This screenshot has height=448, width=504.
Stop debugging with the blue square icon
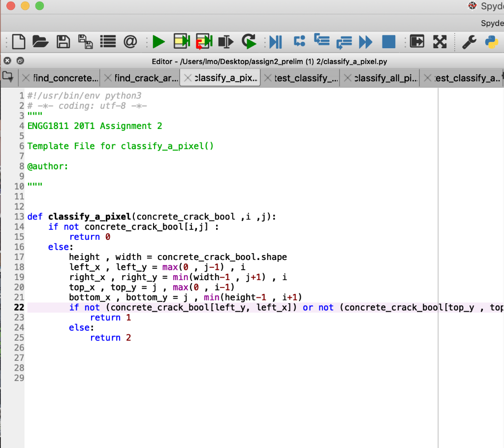389,42
